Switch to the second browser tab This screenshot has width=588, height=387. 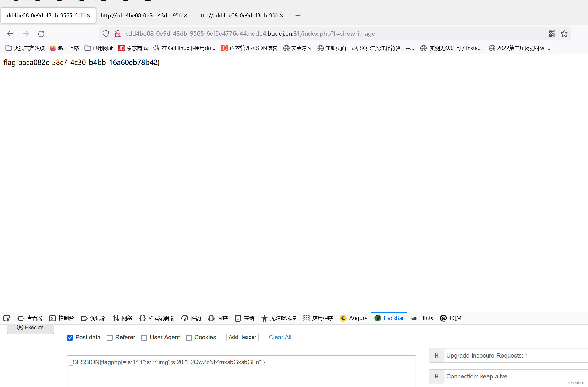point(141,16)
